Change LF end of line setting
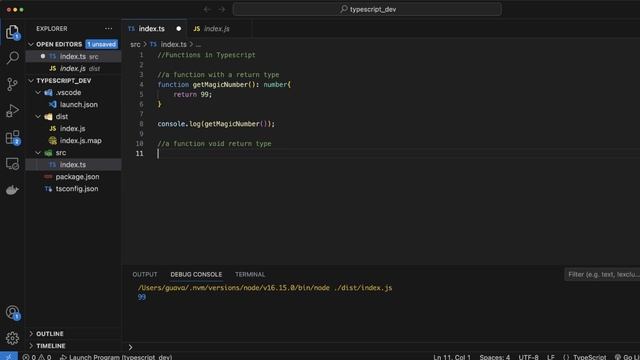The width and height of the screenshot is (640, 360). pos(551,357)
